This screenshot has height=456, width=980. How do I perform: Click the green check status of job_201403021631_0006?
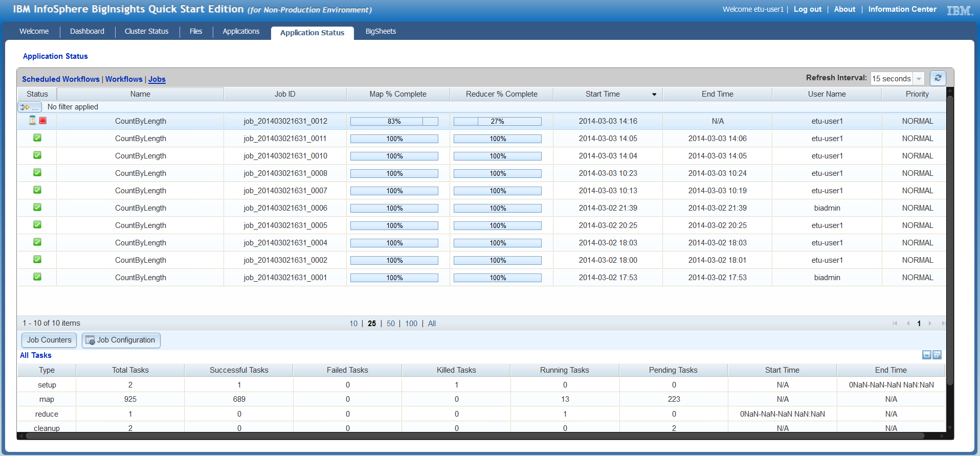pyautogui.click(x=37, y=208)
